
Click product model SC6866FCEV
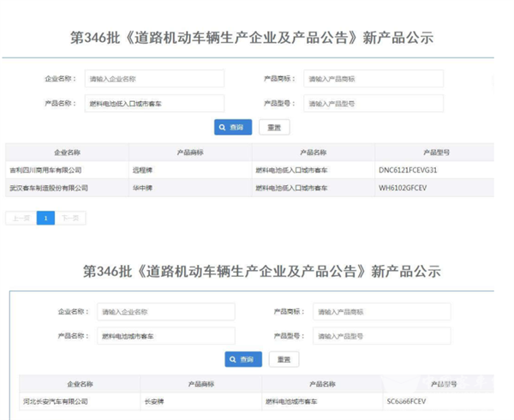tap(406, 401)
